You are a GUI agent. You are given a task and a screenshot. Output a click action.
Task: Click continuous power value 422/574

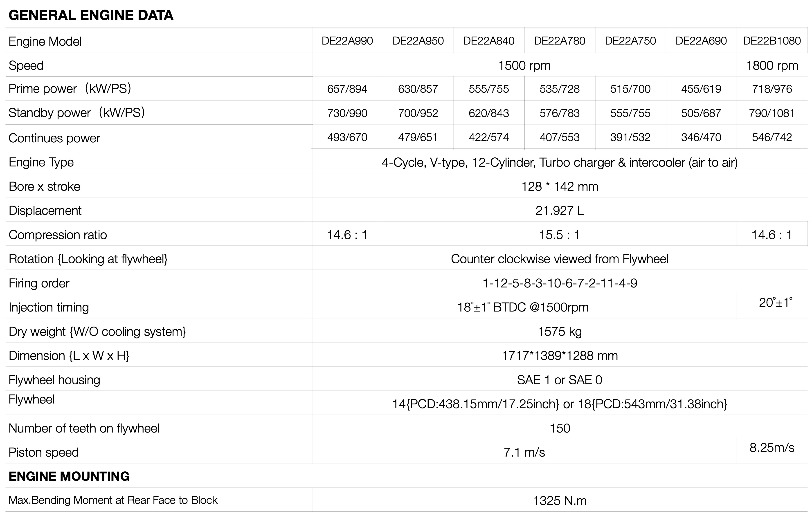[489, 137]
